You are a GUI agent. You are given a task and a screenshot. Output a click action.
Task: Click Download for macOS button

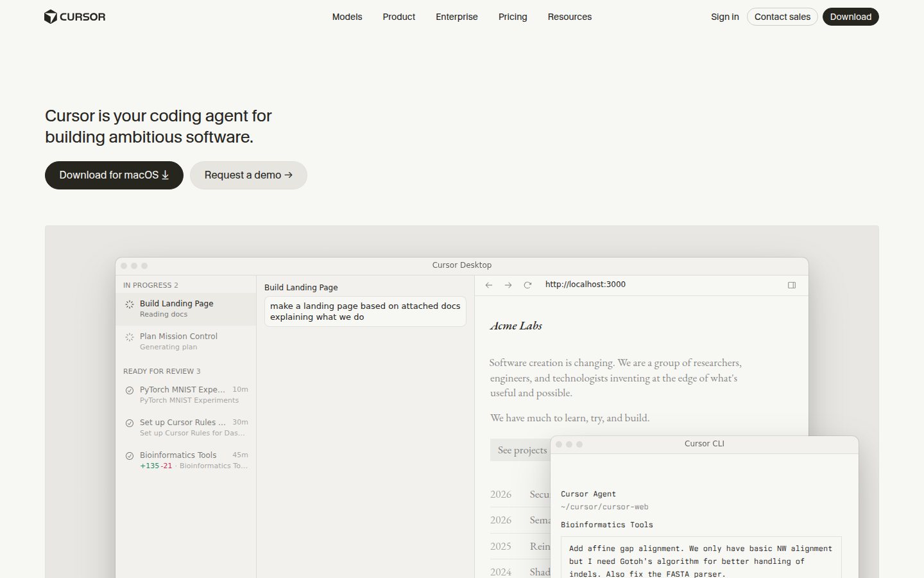114,175
